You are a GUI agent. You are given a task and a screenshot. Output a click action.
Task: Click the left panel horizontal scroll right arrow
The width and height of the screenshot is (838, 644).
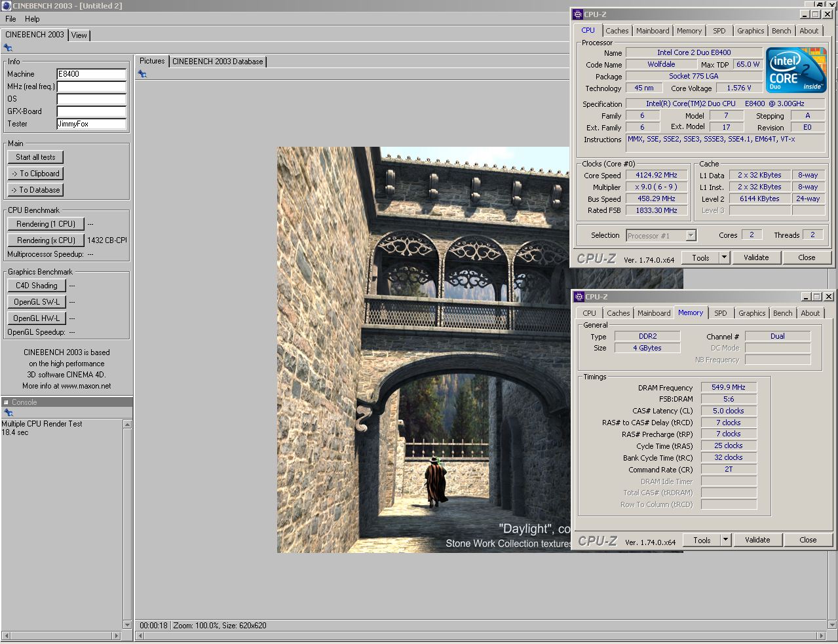click(x=117, y=635)
